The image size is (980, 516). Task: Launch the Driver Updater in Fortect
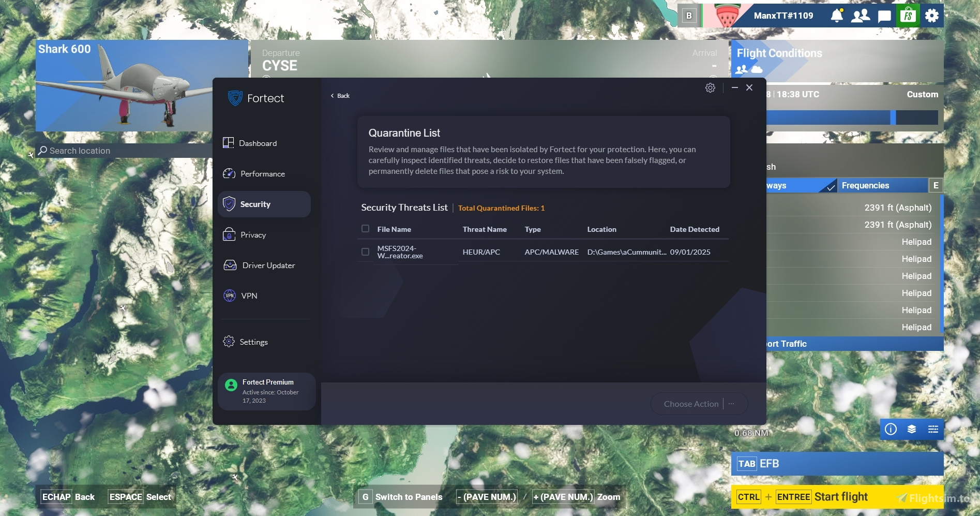point(268,265)
